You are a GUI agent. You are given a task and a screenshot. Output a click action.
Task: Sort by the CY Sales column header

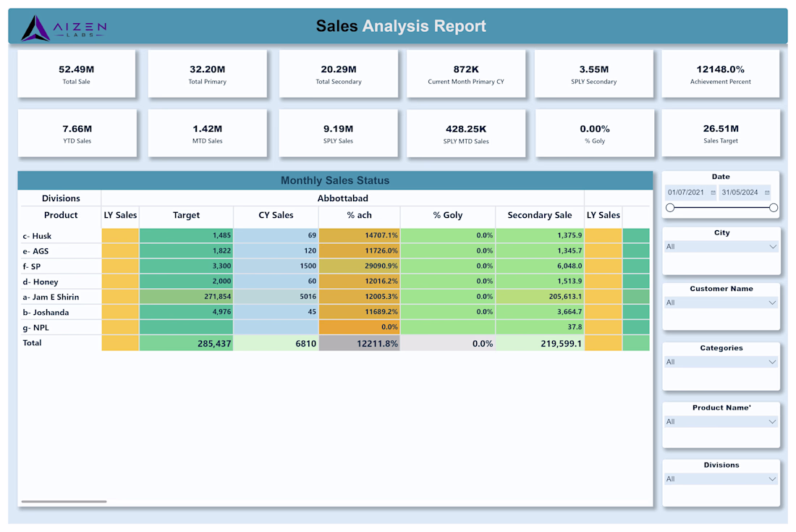pyautogui.click(x=276, y=215)
